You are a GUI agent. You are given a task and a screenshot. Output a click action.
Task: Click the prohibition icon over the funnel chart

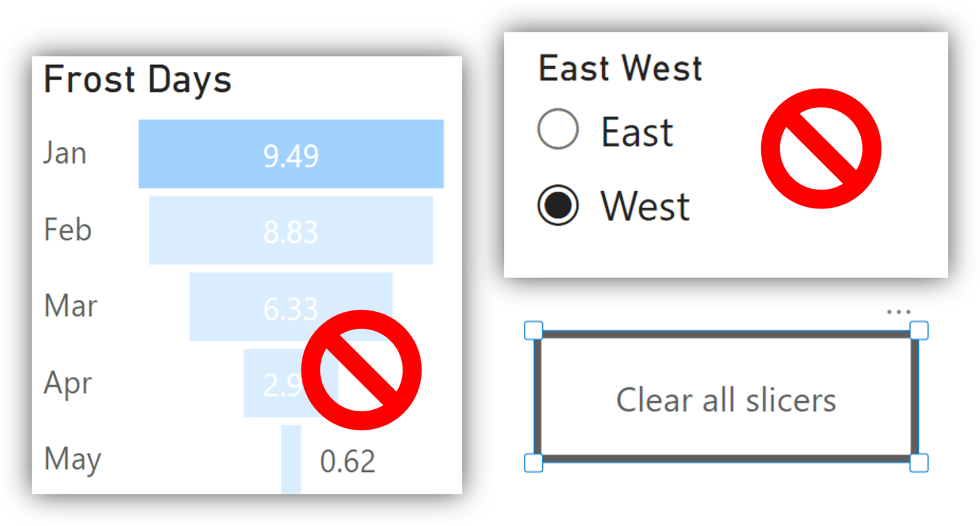point(361,370)
